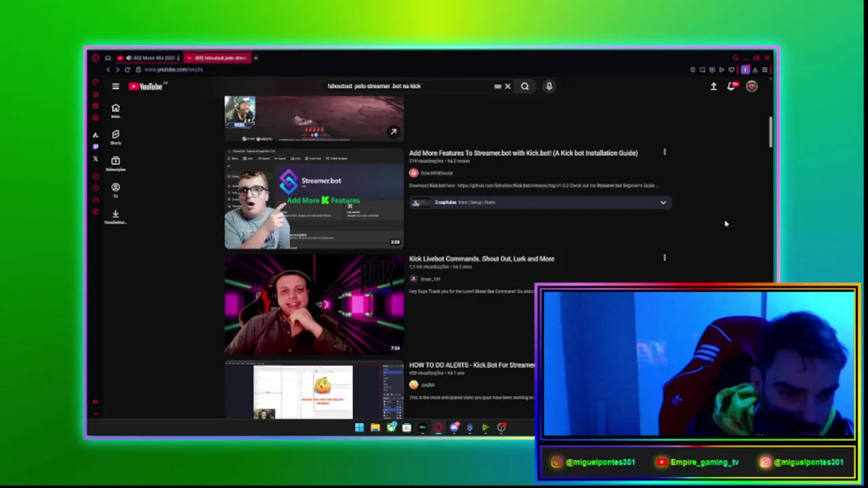Open File Explorer from taskbar
Screen dimensions: 868x488
coord(375,427)
